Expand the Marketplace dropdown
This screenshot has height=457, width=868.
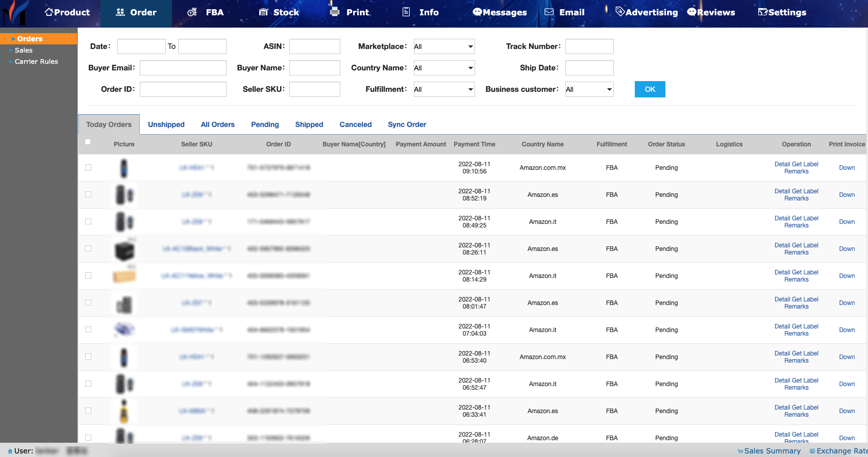[444, 46]
